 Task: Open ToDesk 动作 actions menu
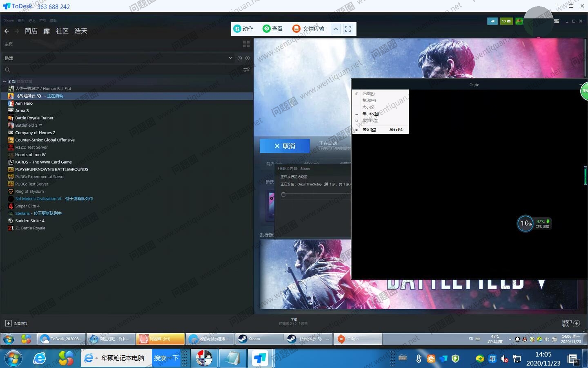[243, 29]
